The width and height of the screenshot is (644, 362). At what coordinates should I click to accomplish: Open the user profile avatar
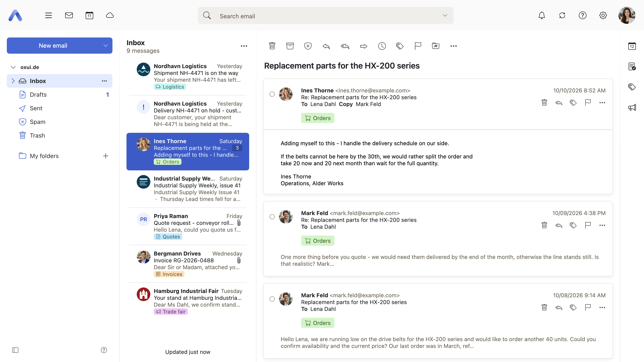[627, 16]
